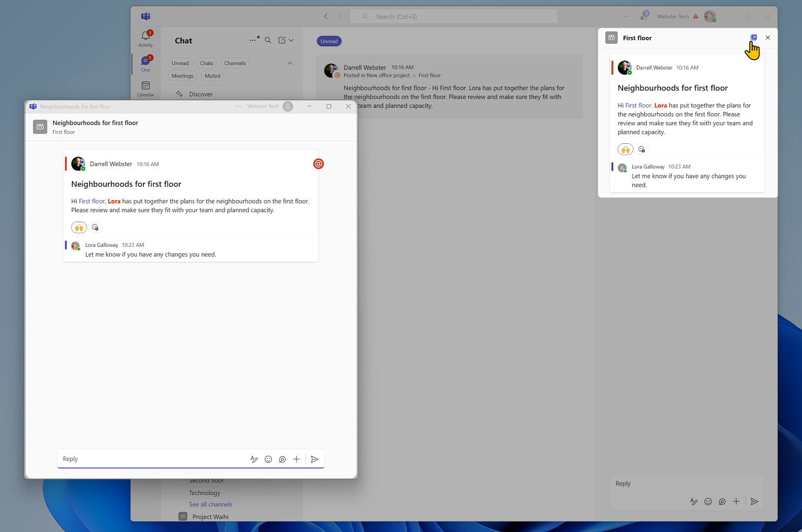The height and width of the screenshot is (532, 802).
Task: Send the reply in the popped-out window
Action: (315, 459)
